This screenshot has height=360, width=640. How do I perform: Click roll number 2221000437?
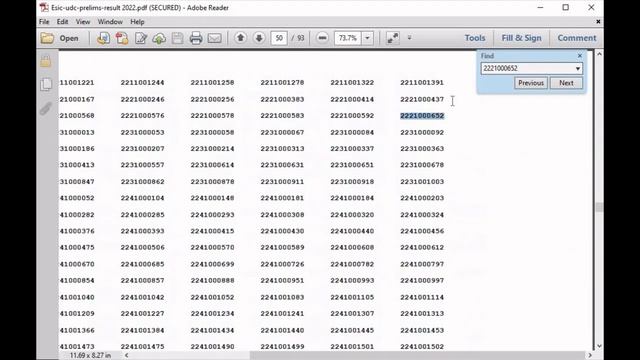pos(422,99)
